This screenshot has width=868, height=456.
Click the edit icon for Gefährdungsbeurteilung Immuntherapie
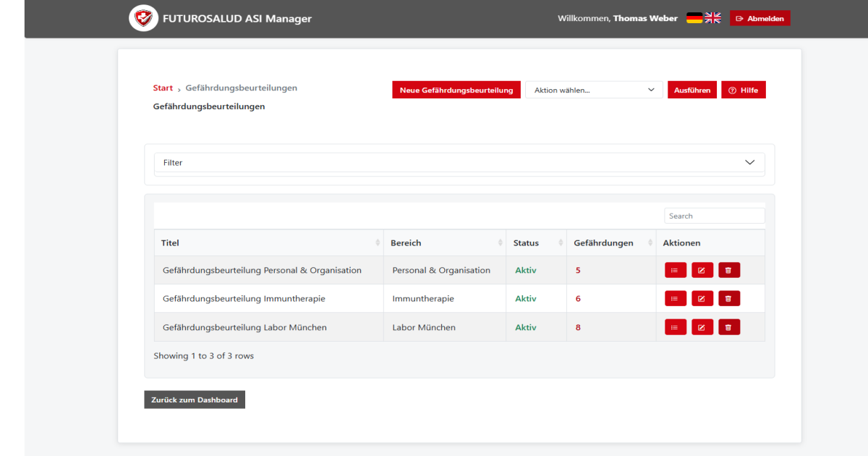pos(702,298)
